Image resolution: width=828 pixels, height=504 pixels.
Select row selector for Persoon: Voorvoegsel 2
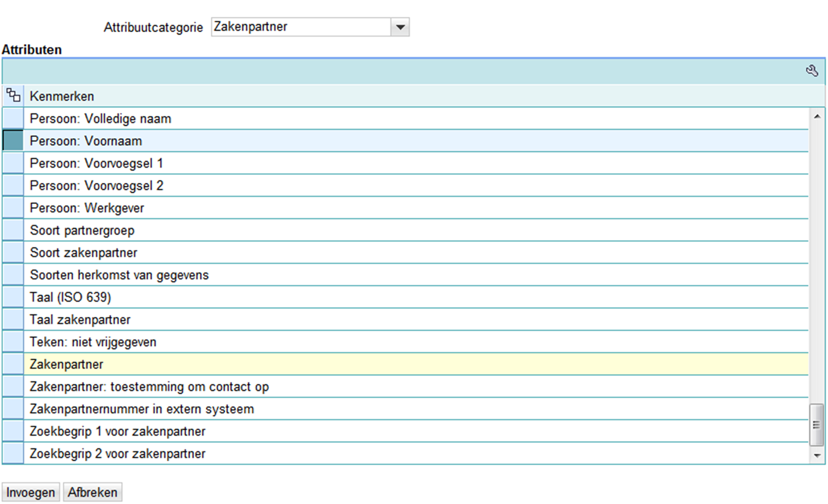click(13, 185)
